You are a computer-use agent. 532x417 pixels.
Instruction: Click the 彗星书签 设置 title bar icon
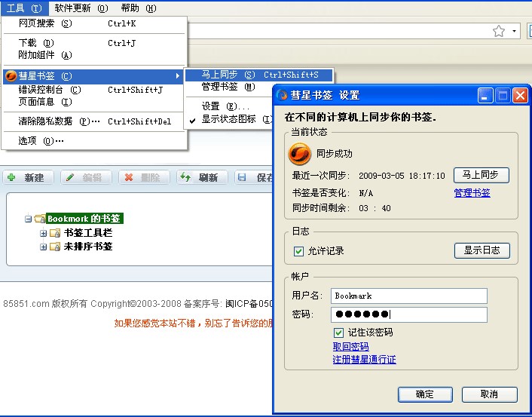coord(283,96)
